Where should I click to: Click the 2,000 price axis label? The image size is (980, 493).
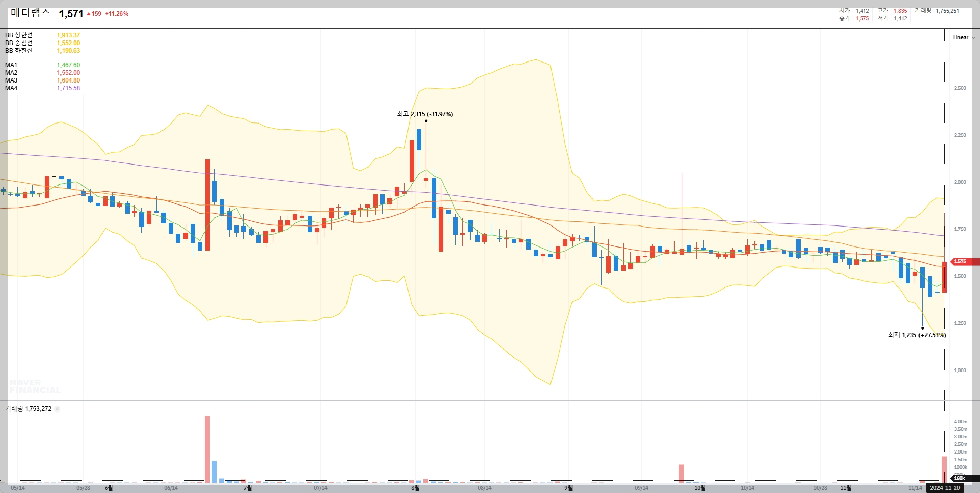click(959, 182)
